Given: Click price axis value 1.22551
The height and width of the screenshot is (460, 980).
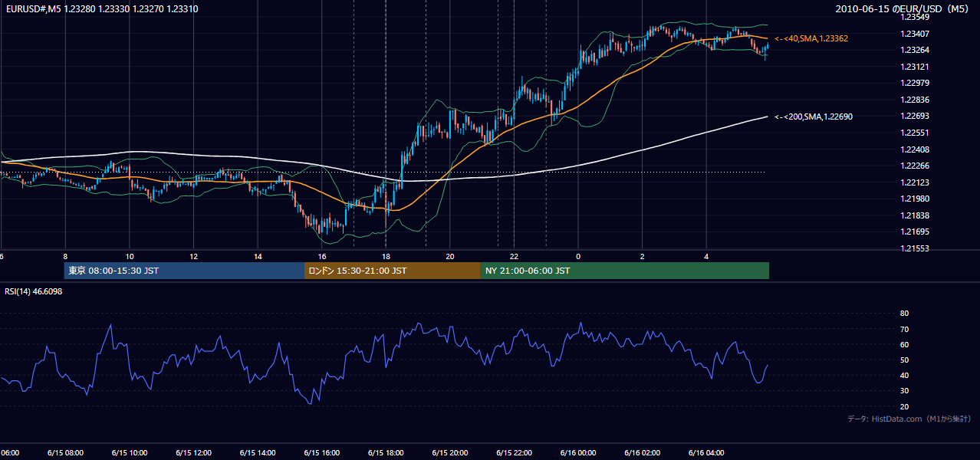Looking at the screenshot, I should (915, 133).
